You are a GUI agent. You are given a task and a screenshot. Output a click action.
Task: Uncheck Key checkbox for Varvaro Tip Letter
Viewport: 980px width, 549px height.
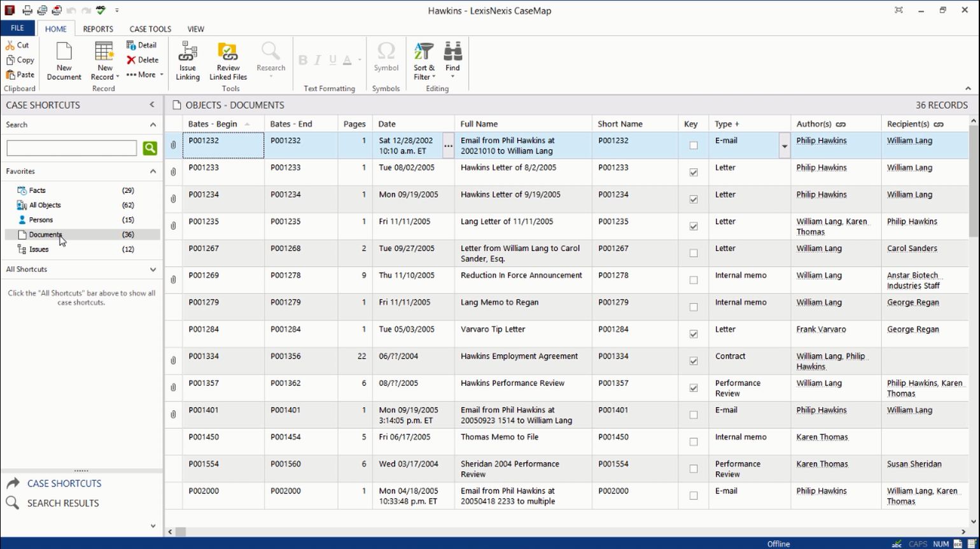pyautogui.click(x=693, y=334)
